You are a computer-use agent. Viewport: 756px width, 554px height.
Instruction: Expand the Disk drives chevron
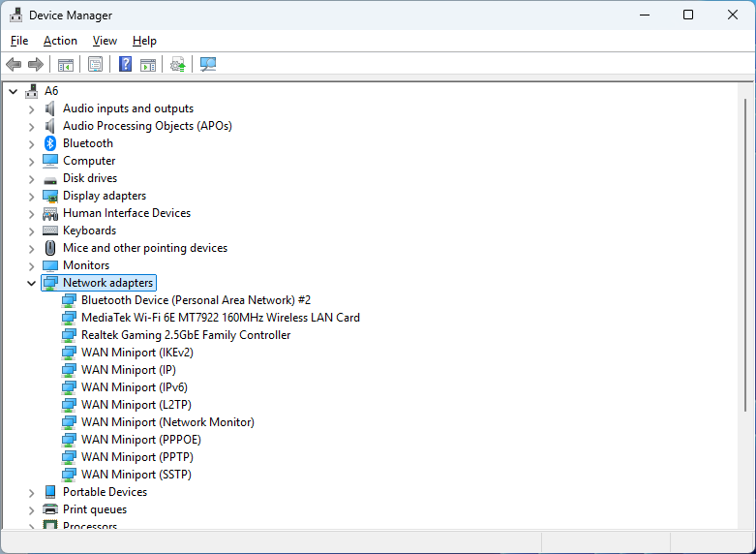click(31, 179)
